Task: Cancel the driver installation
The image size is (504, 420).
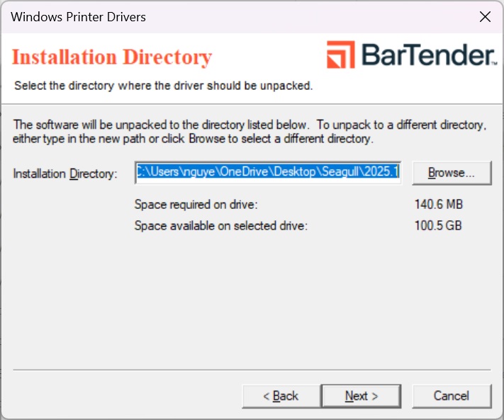Action: click(452, 396)
